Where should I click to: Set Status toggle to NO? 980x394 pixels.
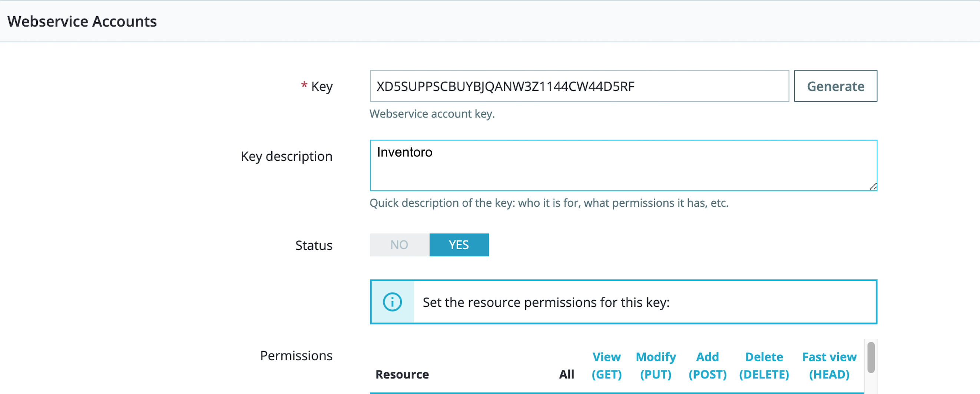coord(400,245)
